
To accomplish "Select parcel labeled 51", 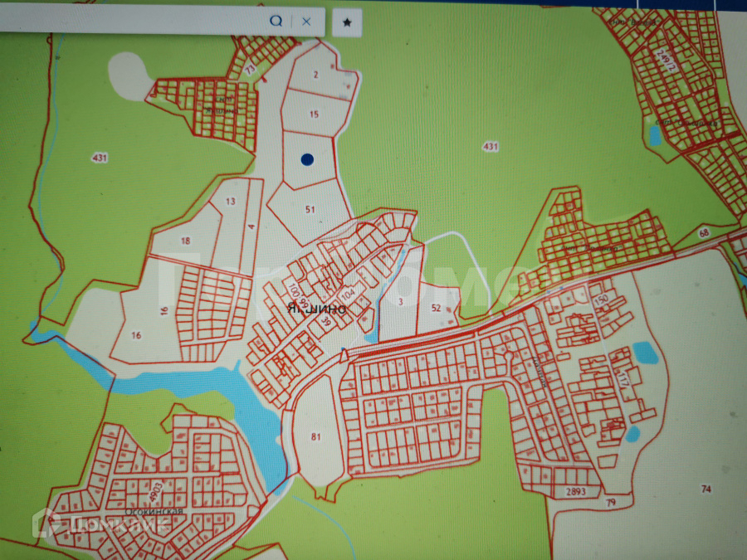I will 310,210.
